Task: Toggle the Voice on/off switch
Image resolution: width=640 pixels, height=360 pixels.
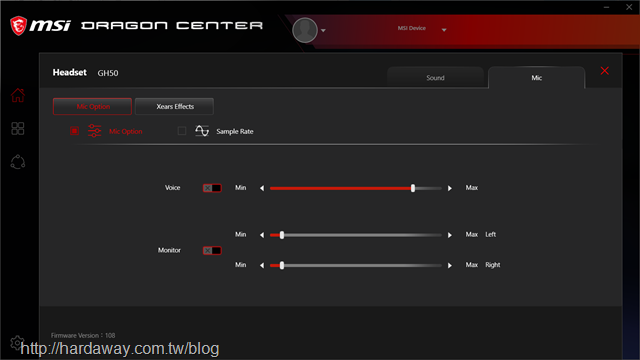Action: click(x=212, y=188)
